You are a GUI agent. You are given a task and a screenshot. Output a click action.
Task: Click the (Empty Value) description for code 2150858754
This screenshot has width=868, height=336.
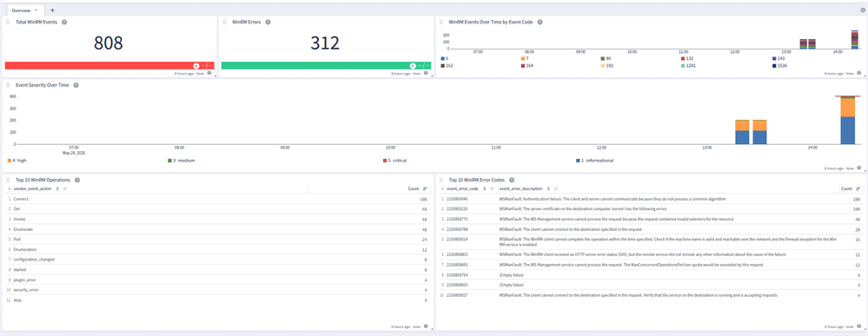pos(511,274)
